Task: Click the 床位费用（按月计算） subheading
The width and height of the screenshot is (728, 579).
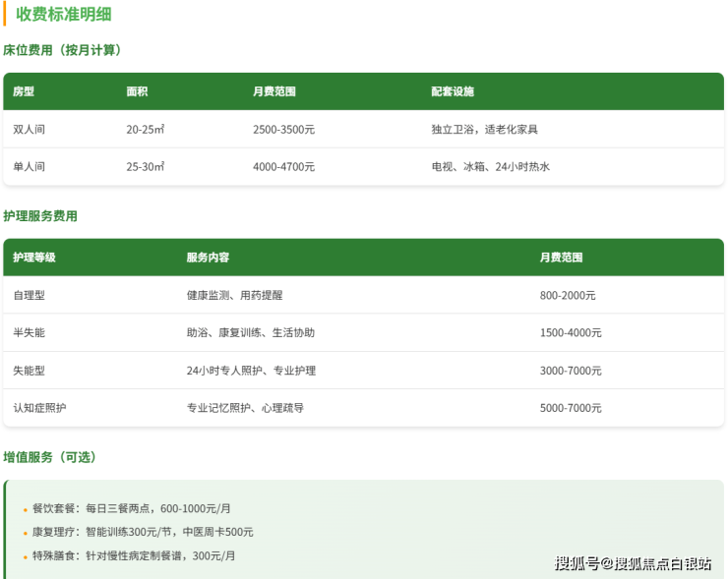Action: [x=63, y=50]
